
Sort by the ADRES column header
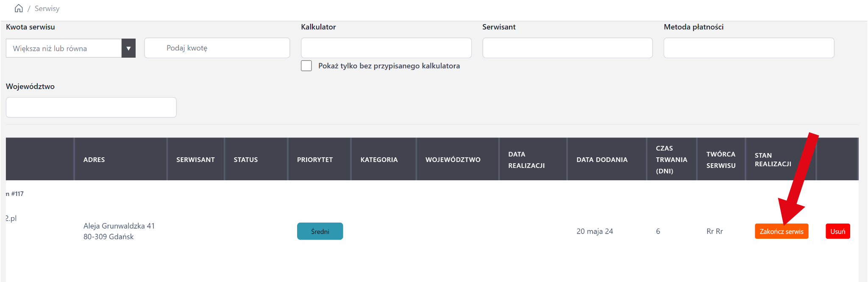(x=94, y=159)
